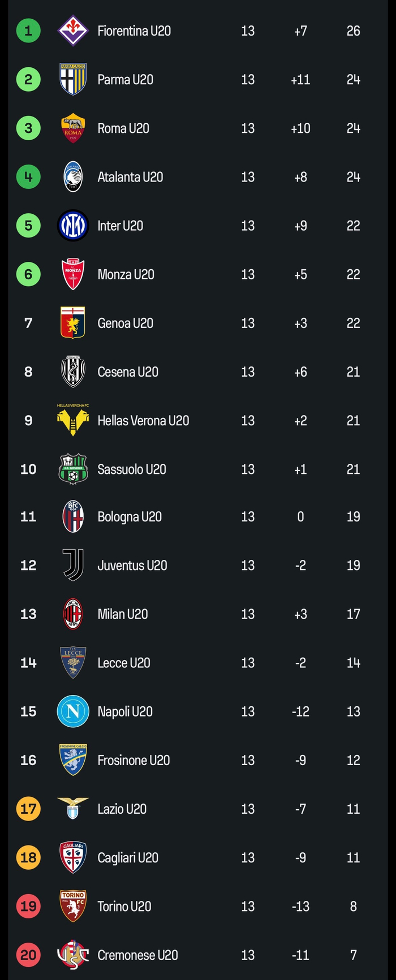The width and height of the screenshot is (396, 980).
Task: Select the red position 20 badge
Action: [x=28, y=955]
